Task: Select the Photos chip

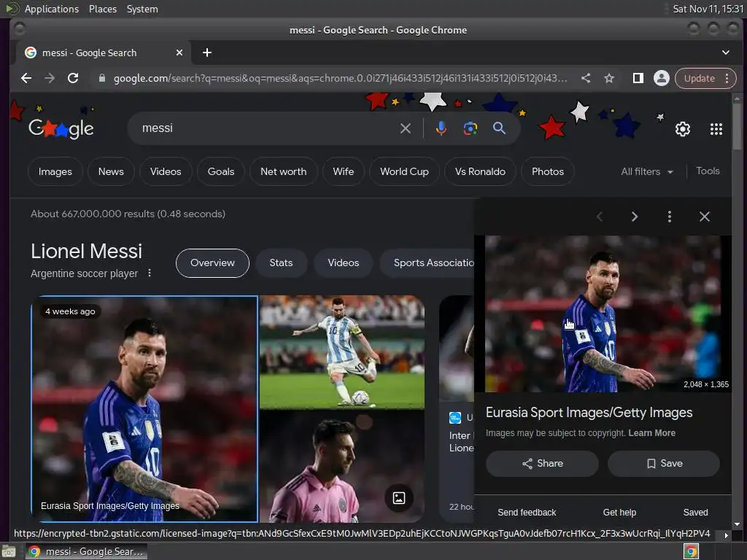Action: coord(548,171)
